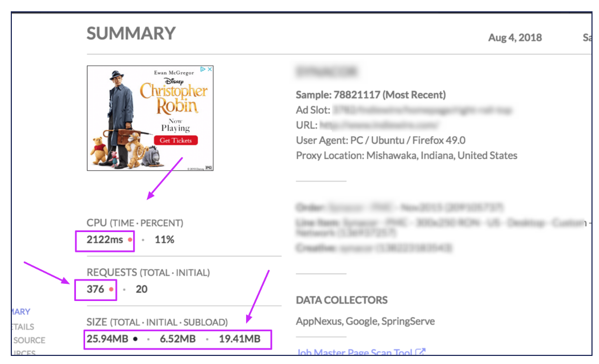Screen dimensions: 599x364
Task: Click the 6.52MB initial size value
Action: [177, 339]
